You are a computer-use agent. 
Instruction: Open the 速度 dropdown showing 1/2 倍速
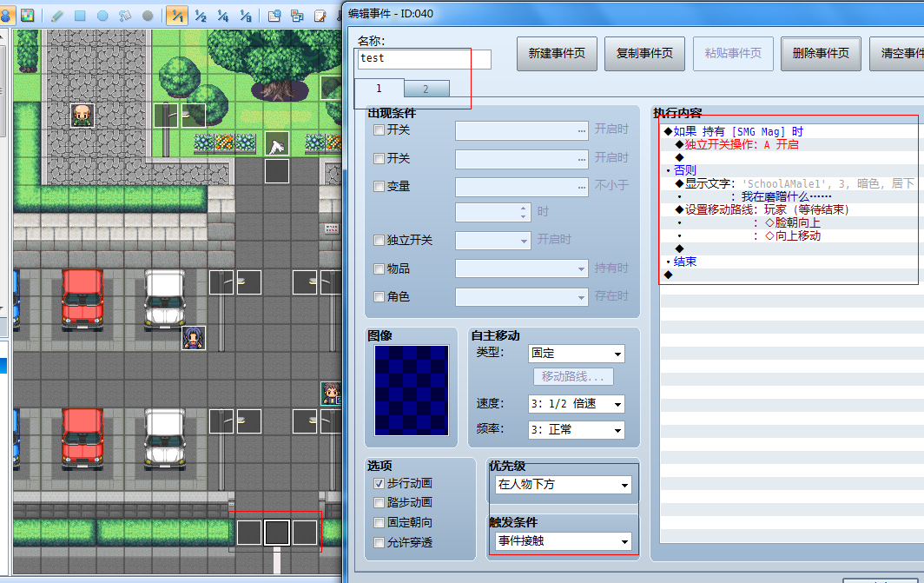(x=577, y=404)
